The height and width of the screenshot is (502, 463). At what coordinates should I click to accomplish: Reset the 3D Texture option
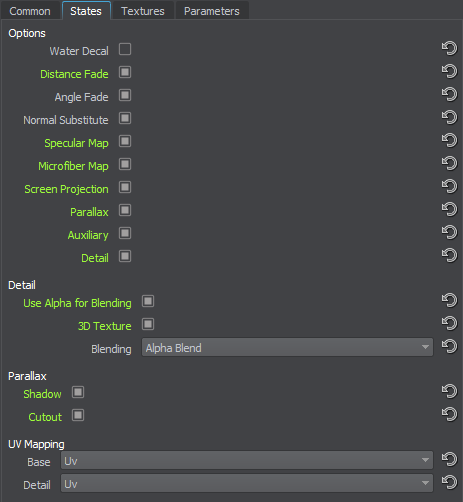pyautogui.click(x=449, y=323)
